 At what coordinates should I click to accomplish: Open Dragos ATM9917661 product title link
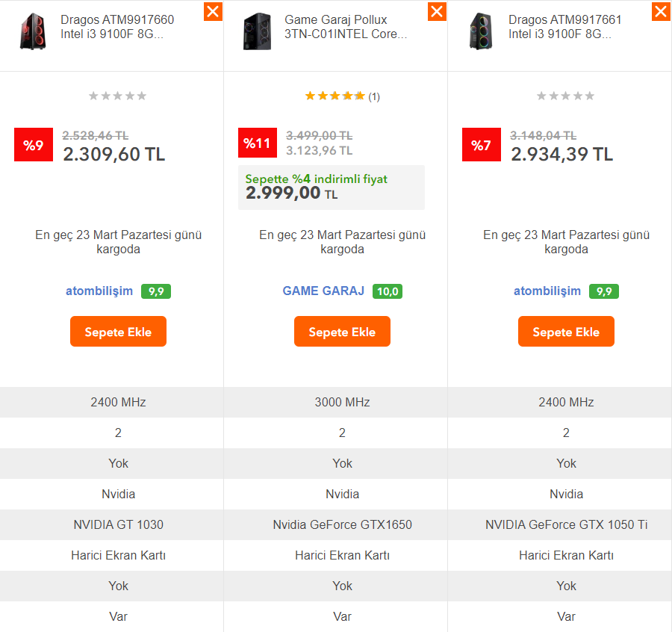[565, 27]
